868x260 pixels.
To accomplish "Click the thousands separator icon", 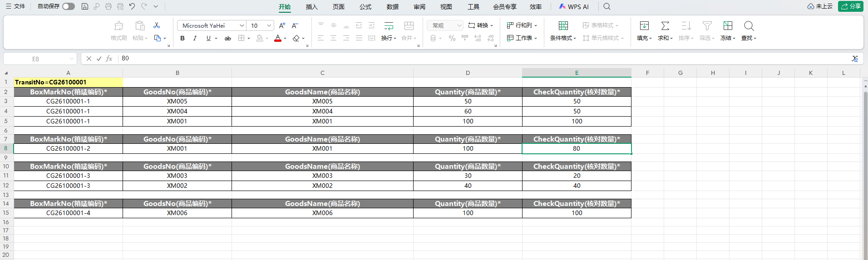I will (x=465, y=38).
